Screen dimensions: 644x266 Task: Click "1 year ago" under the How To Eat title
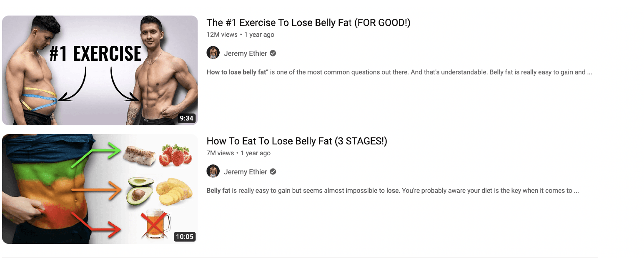click(256, 153)
